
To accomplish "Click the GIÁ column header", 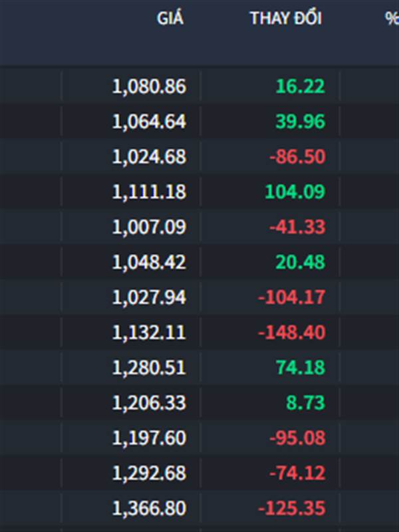I will point(170,18).
